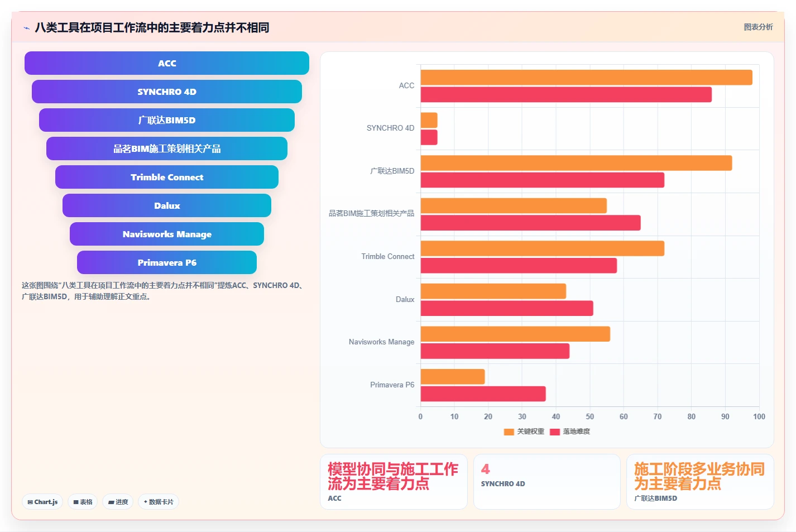The height and width of the screenshot is (532, 796).
Task: Click the orange Navisworks Manage bar
Action: click(x=515, y=334)
